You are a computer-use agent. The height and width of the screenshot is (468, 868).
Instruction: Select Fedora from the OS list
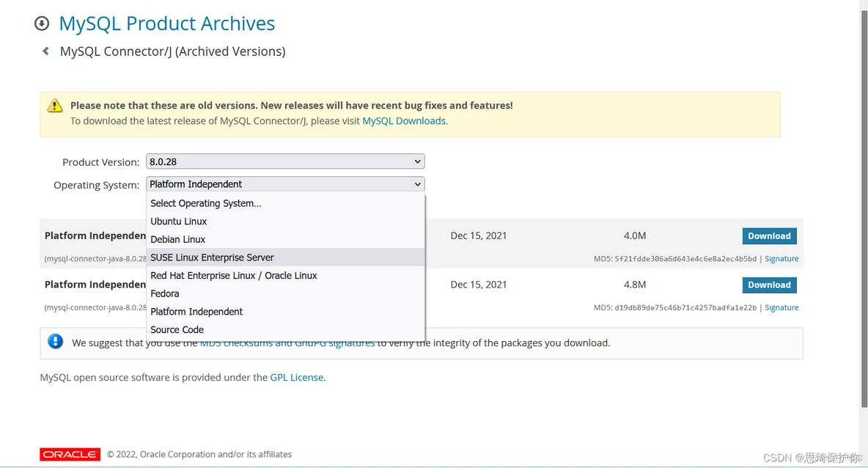pyautogui.click(x=286, y=293)
